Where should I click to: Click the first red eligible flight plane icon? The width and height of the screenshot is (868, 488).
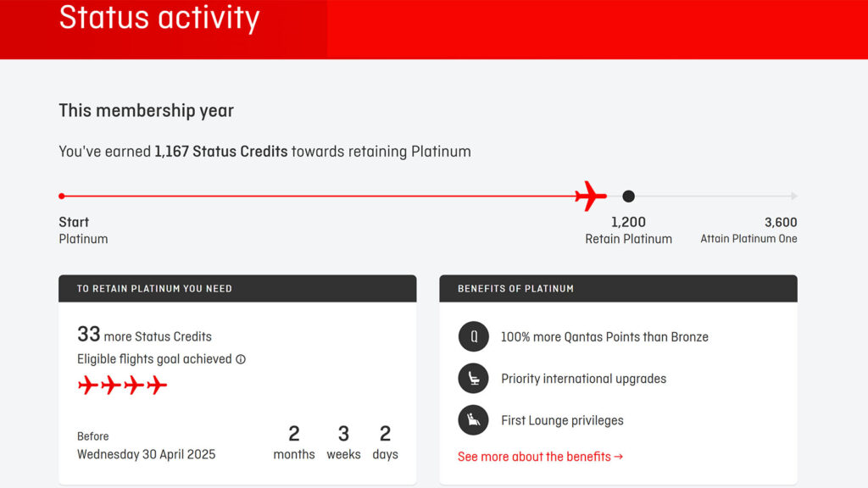[x=89, y=383]
